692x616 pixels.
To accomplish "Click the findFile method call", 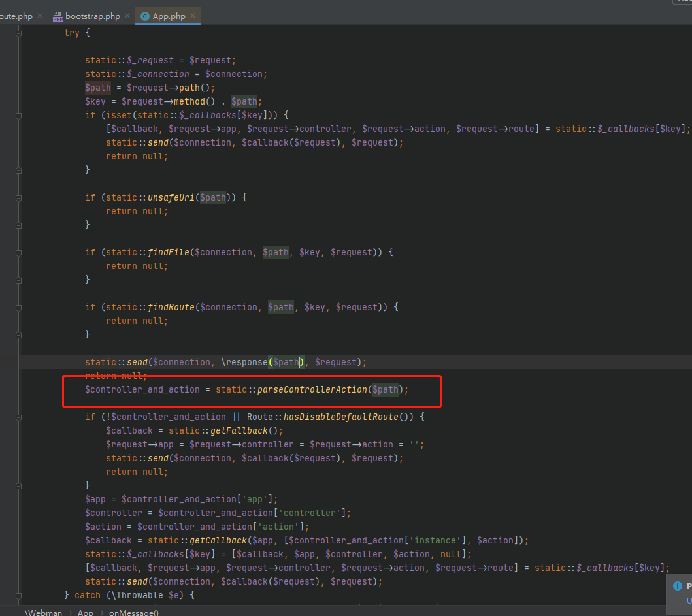I will click(168, 252).
